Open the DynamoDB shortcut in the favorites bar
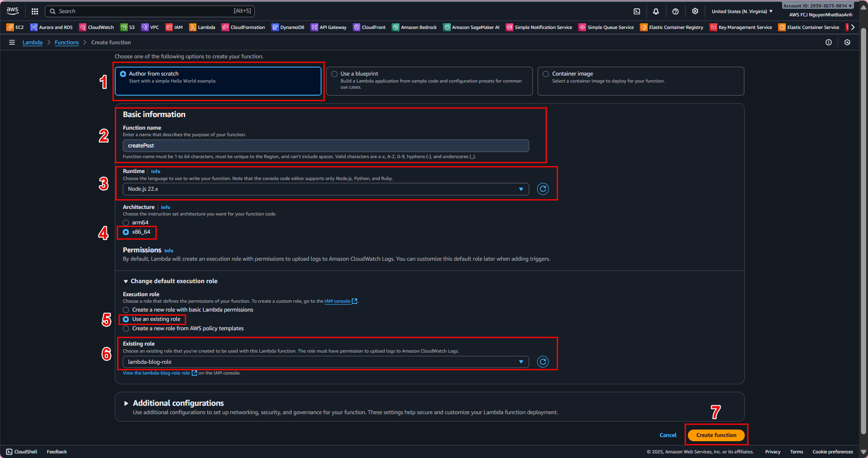The image size is (868, 458). [x=288, y=28]
